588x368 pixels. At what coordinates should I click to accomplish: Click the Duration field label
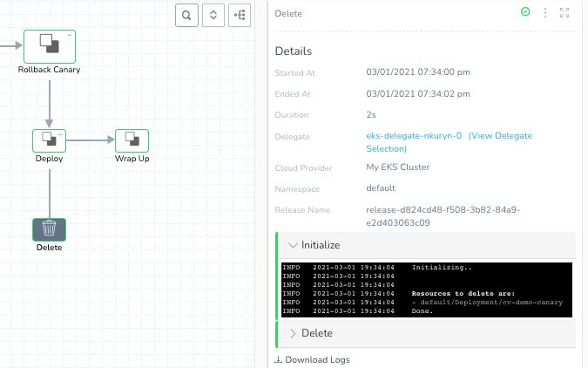click(292, 115)
